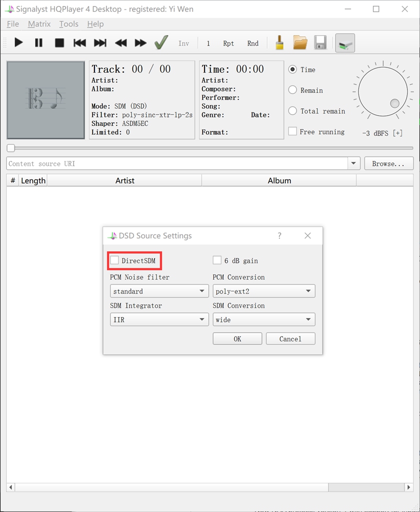
Task: Click the track position slider handle
Action: [x=11, y=148]
